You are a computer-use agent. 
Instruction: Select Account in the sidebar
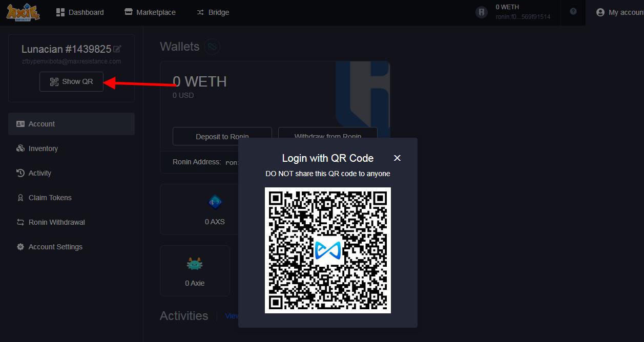(x=71, y=124)
